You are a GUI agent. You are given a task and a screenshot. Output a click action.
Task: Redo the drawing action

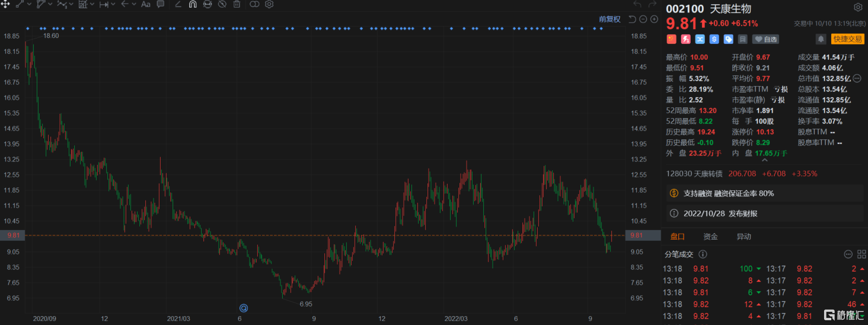(x=651, y=4)
